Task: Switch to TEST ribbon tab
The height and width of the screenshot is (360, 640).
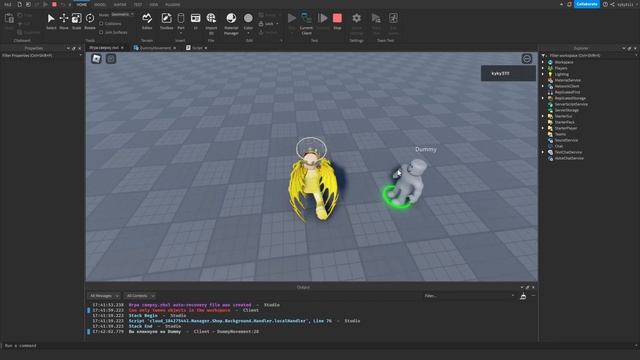Action: (138, 4)
